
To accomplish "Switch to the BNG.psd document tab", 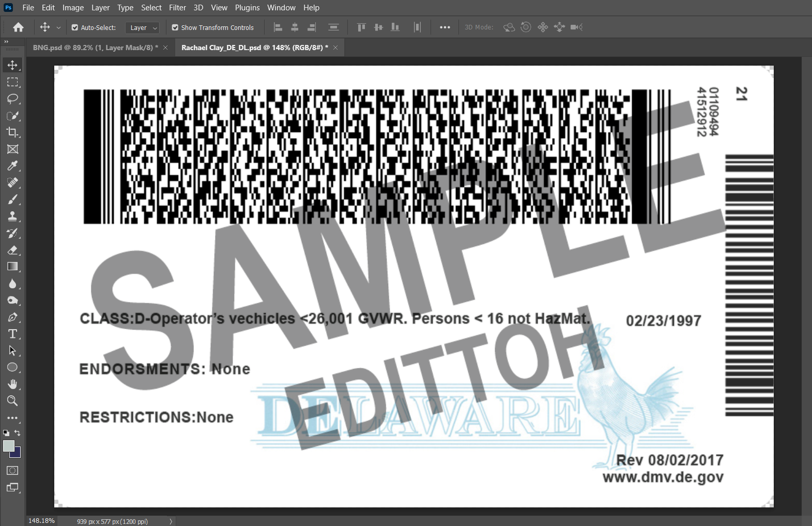I will coord(96,48).
